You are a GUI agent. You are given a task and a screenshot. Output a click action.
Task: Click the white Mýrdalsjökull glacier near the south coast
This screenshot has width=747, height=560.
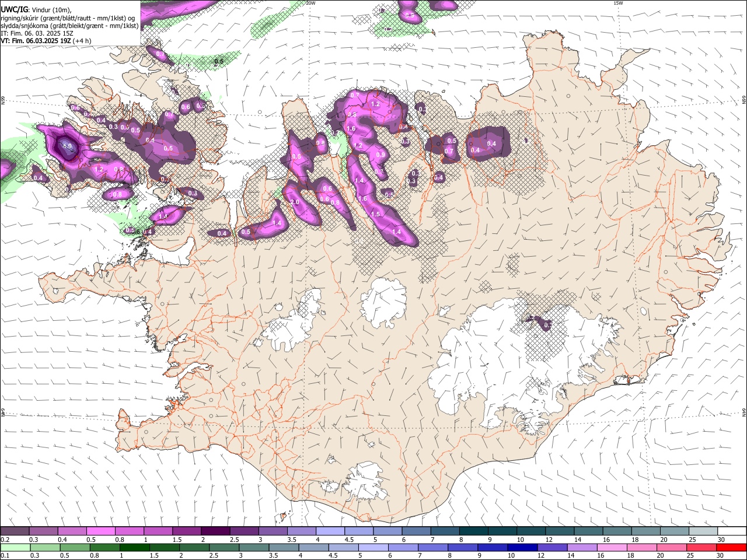click(x=366, y=482)
